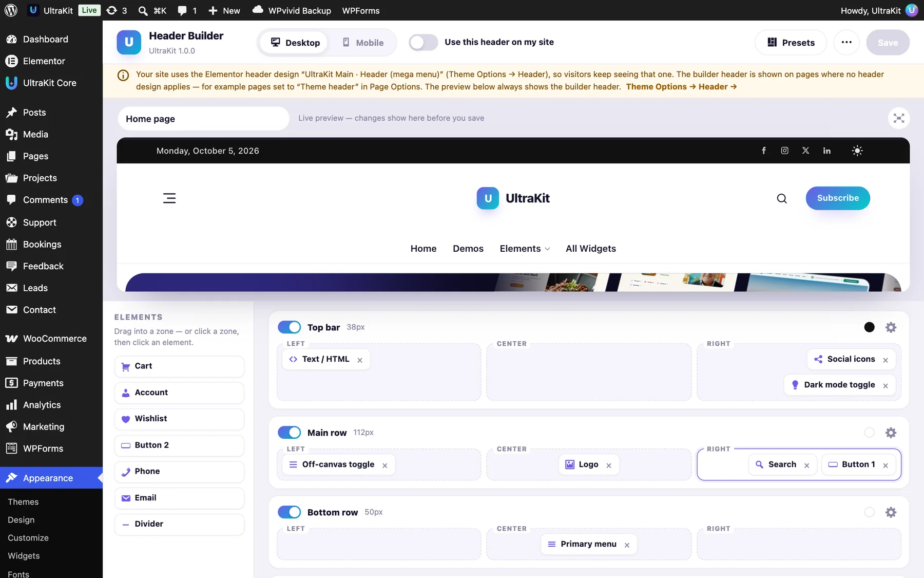Open Customize under Appearance
The height and width of the screenshot is (578, 924).
(x=28, y=537)
